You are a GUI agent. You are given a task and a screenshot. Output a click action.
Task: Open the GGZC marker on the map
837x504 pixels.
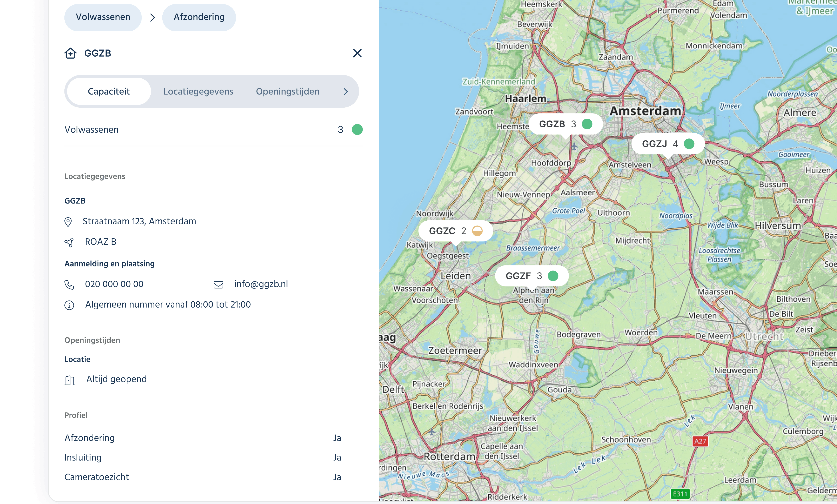click(456, 231)
